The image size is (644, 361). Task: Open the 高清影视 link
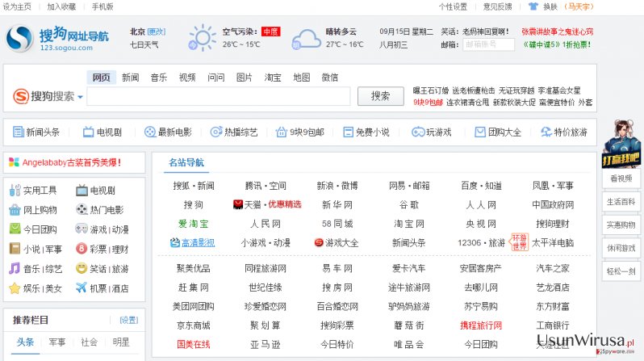[x=193, y=242]
